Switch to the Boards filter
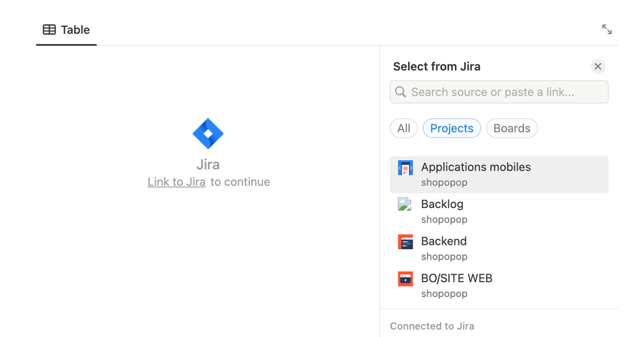This screenshot has width=644, height=337. point(512,128)
